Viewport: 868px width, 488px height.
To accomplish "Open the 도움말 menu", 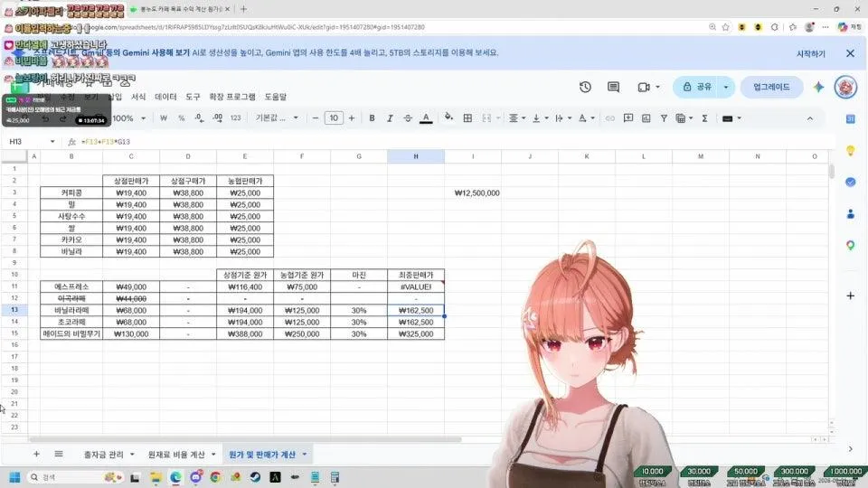I will point(275,97).
